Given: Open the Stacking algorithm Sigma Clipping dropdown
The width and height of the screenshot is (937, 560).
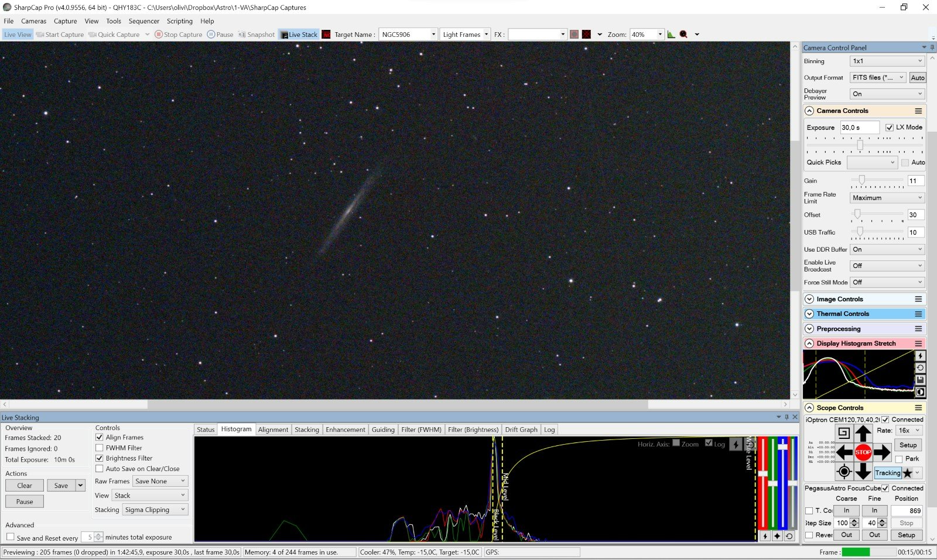Looking at the screenshot, I should pyautogui.click(x=155, y=510).
